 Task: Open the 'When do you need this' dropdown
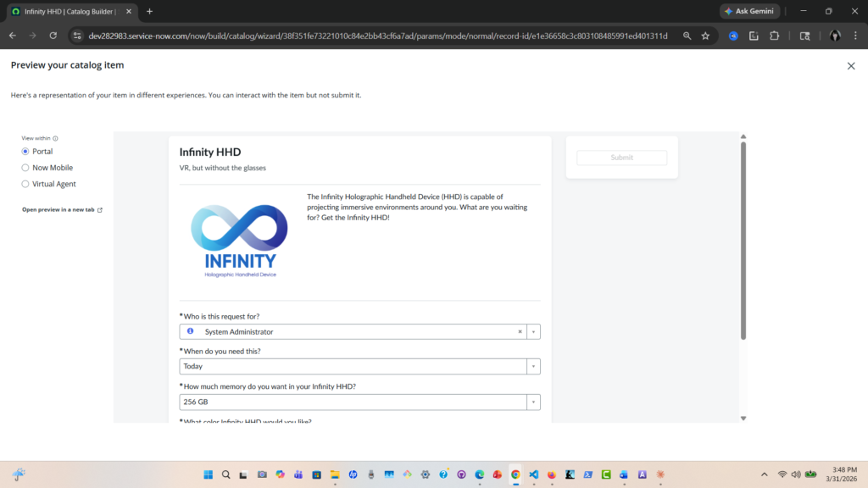(x=533, y=367)
